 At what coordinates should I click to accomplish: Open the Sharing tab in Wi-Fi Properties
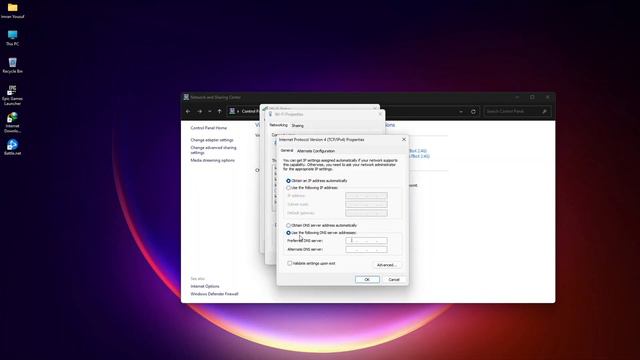click(298, 126)
